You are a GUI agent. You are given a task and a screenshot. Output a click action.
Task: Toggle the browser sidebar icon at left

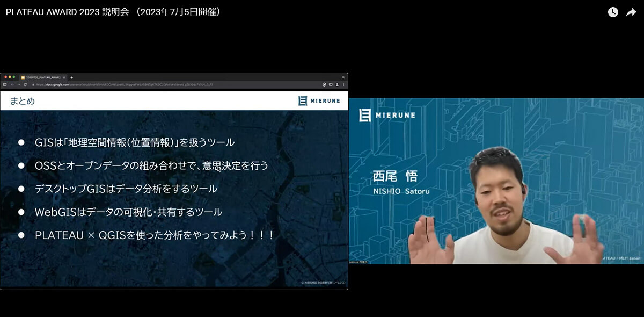pyautogui.click(x=4, y=84)
